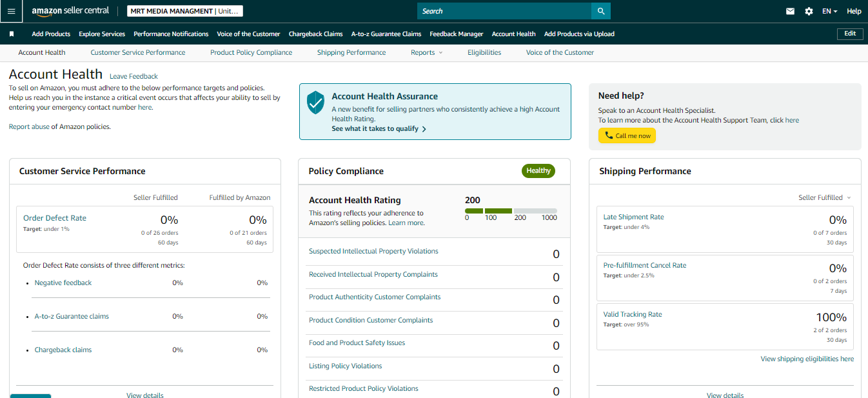Click View shipping eligibilities here
Viewport: 868px width, 398px height.
807,359
